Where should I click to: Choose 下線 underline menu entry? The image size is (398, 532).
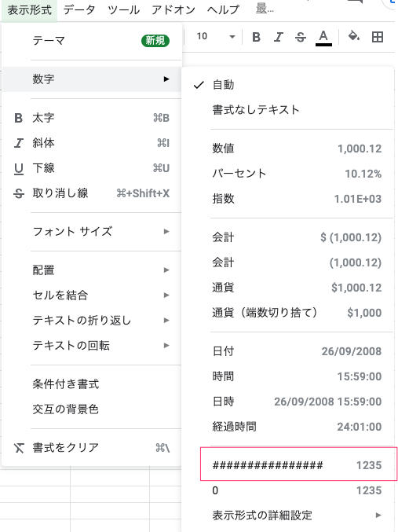92,168
